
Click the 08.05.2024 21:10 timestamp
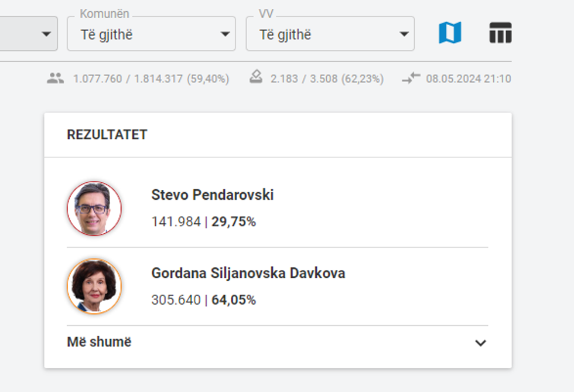pos(468,79)
